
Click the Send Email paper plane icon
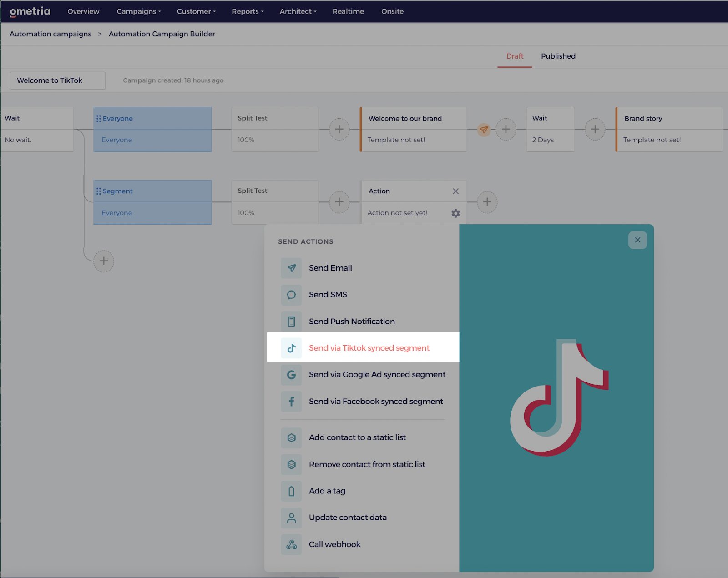click(291, 268)
